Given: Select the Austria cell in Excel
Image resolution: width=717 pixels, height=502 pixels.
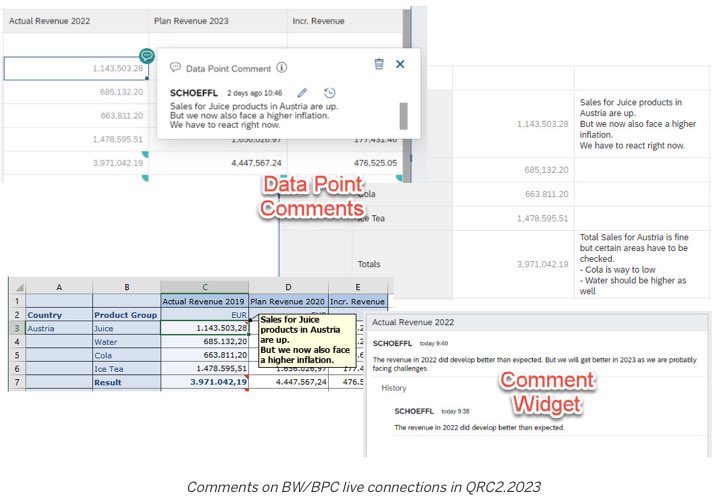Looking at the screenshot, I should [x=59, y=328].
